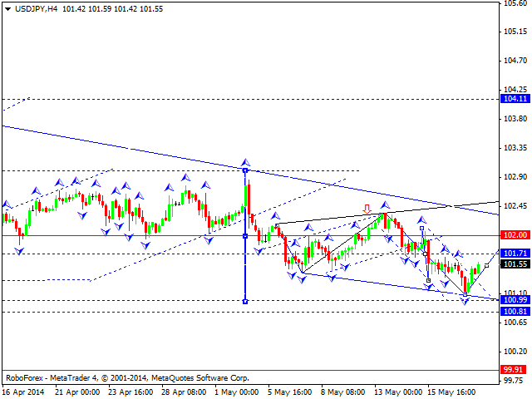Select bottom anchor point of thick vertical line
Image resolution: width=532 pixels, height=399 pixels.
point(245,301)
